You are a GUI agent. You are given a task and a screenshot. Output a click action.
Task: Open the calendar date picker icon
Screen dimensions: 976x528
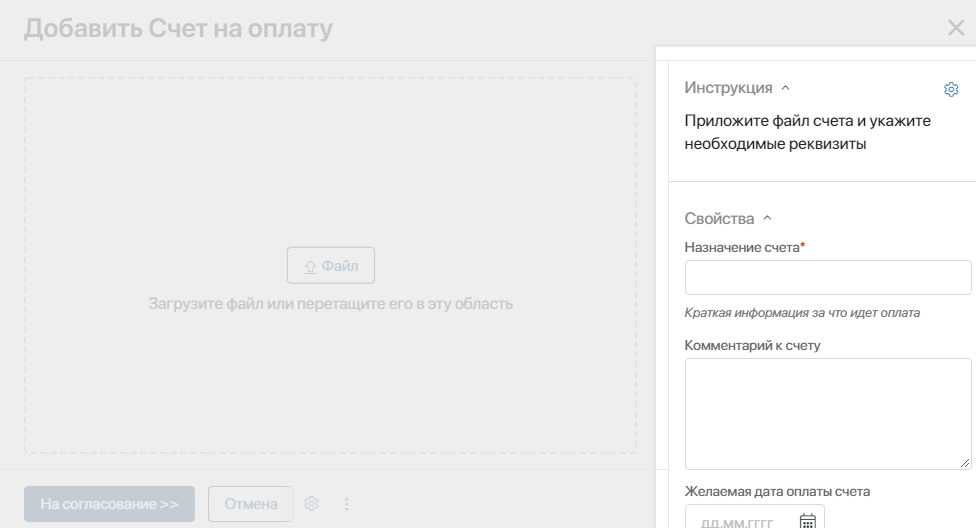(x=807, y=521)
